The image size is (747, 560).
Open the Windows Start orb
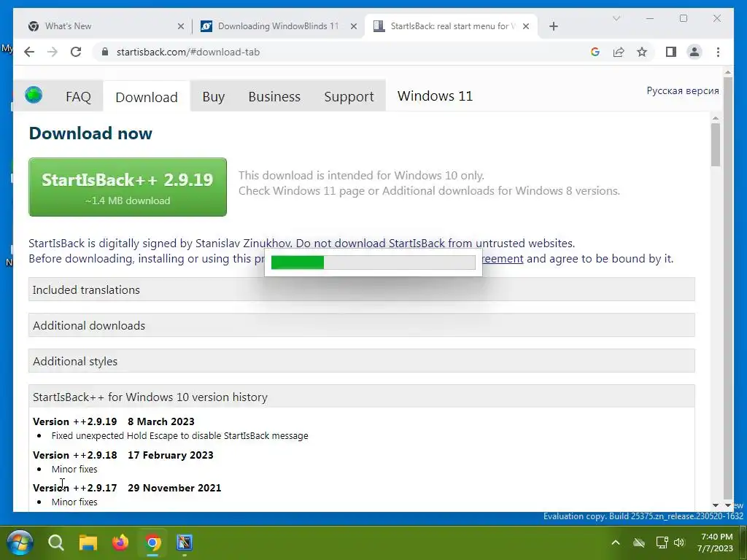coord(20,542)
